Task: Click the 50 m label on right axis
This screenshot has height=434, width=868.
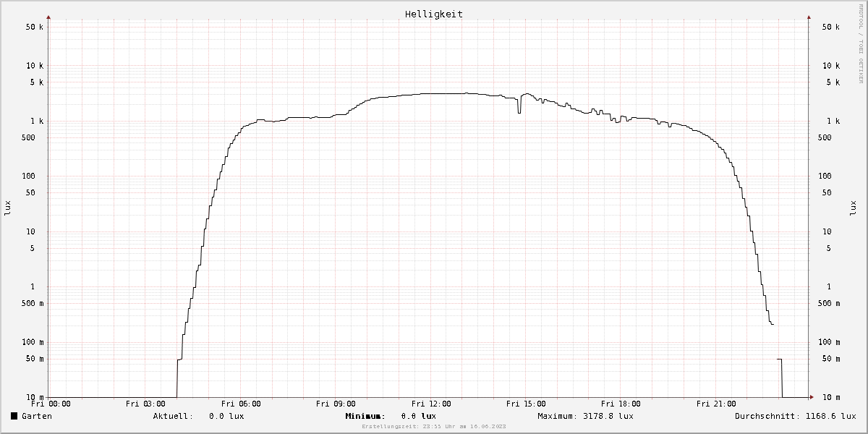Action: pyautogui.click(x=830, y=359)
